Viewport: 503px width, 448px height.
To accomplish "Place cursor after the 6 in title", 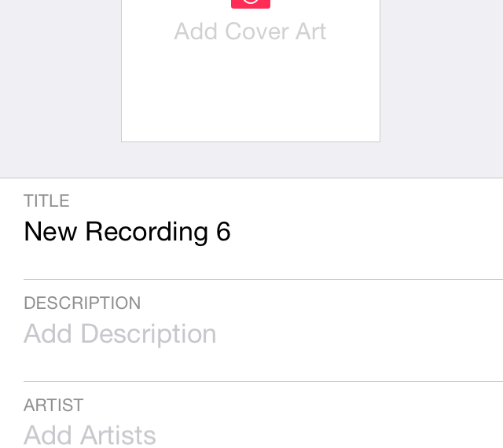I will pos(232,232).
